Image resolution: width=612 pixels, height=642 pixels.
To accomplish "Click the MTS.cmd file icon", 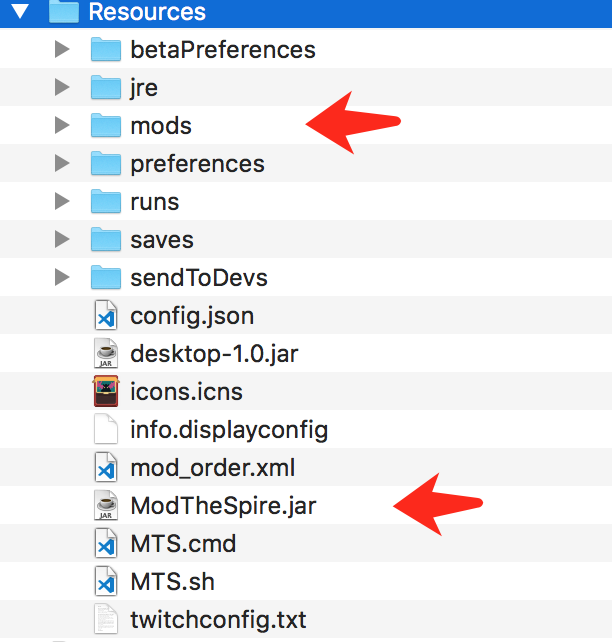I will (105, 544).
